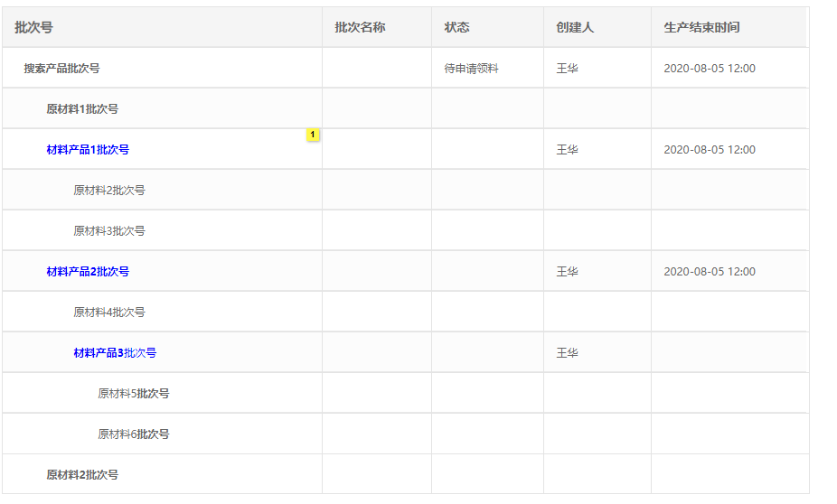This screenshot has width=837, height=504.
Task: Click the end time in 材料产品2批次号 row
Action: (710, 272)
